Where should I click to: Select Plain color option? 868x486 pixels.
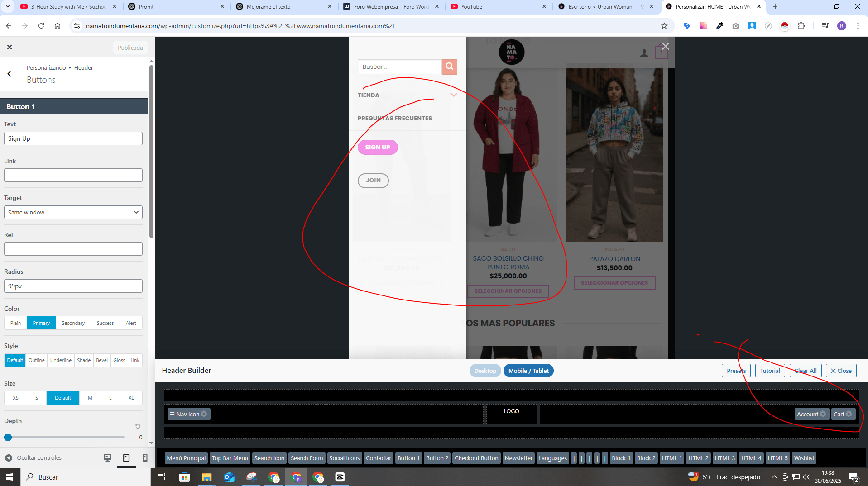pos(16,323)
